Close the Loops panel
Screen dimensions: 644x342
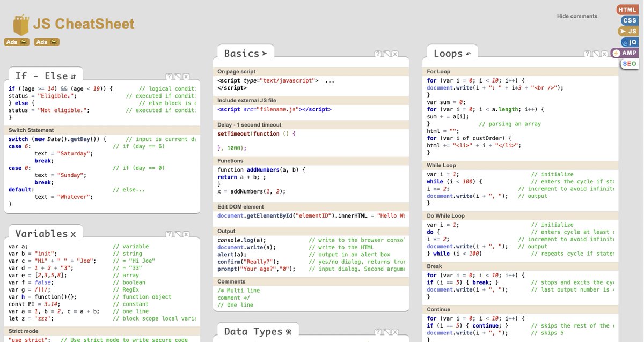(x=605, y=54)
